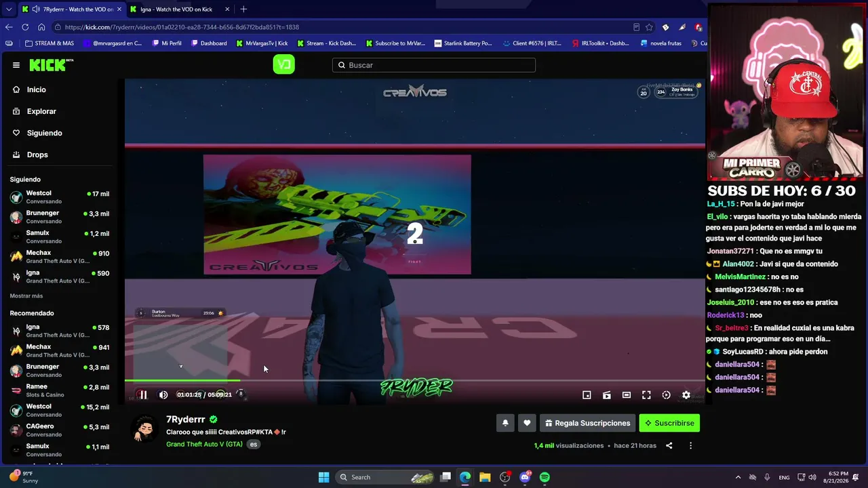Go to the browser home page
This screenshot has height=488, width=868.
(41, 27)
